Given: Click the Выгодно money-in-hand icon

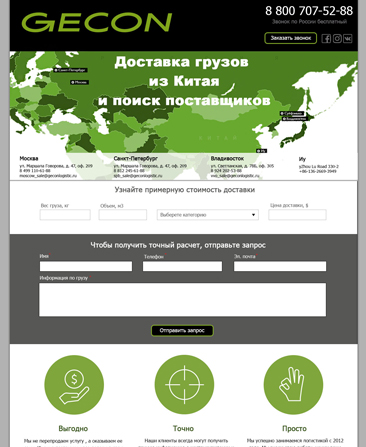Looking at the screenshot, I should click(74, 385).
